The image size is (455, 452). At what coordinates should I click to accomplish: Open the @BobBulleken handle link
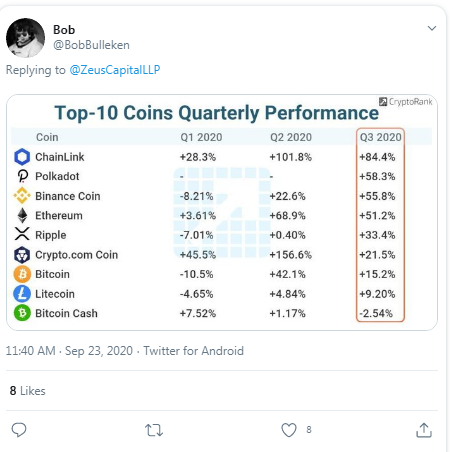pos(91,45)
